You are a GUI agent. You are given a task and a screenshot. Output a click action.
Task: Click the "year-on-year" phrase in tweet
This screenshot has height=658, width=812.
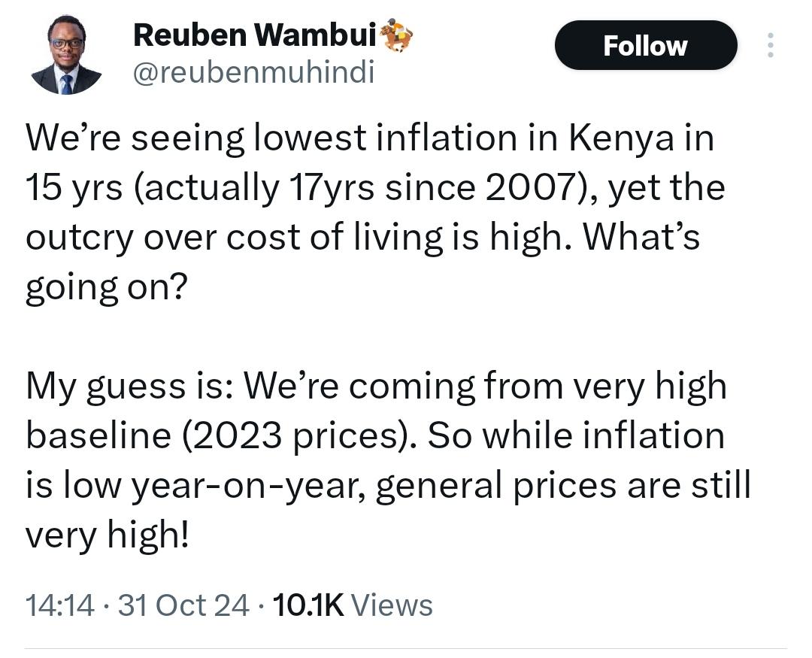pos(247,487)
